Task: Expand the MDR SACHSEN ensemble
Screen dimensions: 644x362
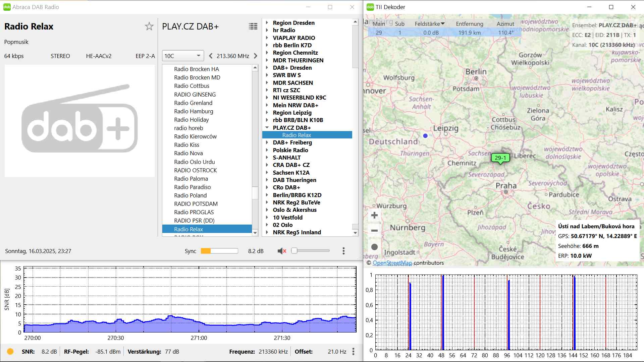Action: point(267,83)
